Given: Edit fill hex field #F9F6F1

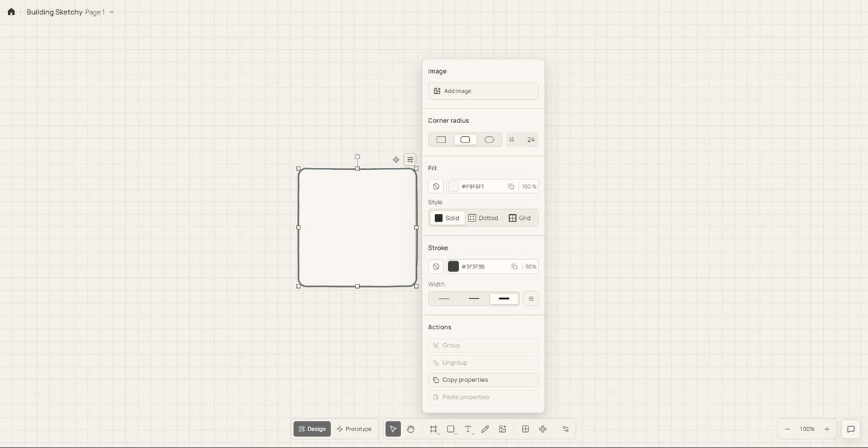Looking at the screenshot, I should [x=473, y=187].
